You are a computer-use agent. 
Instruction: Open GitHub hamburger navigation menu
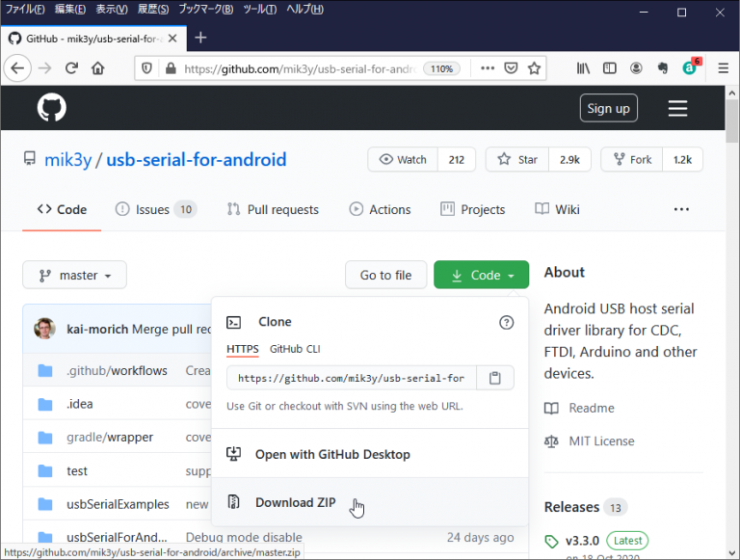coord(677,108)
